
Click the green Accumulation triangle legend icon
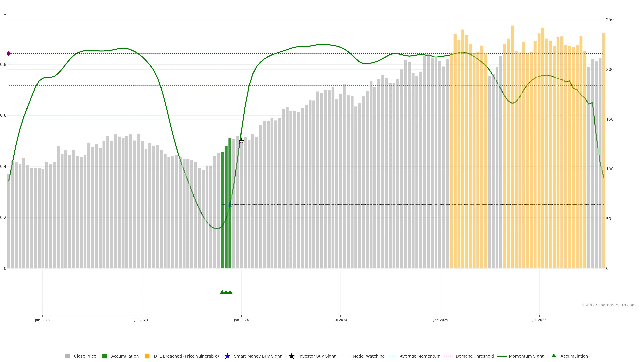coord(554,356)
